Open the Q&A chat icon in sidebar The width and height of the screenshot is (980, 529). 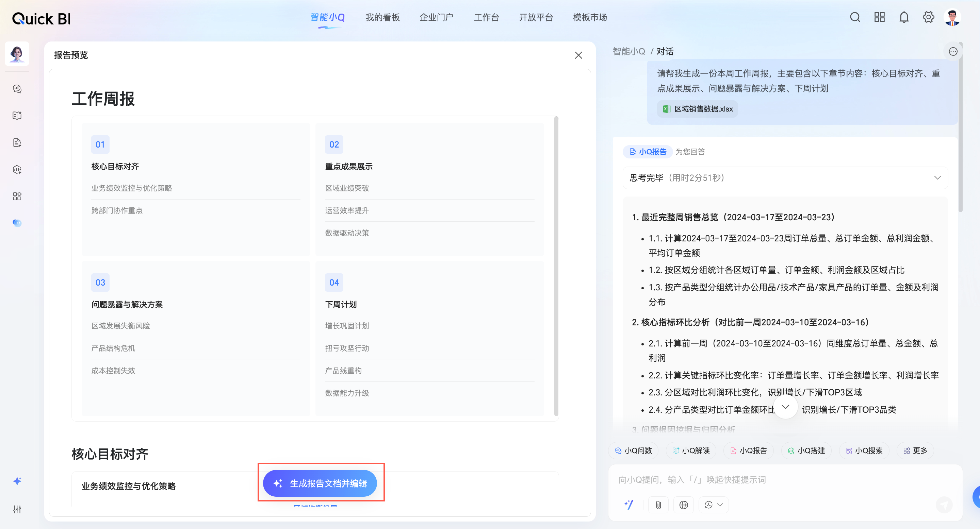tap(17, 88)
